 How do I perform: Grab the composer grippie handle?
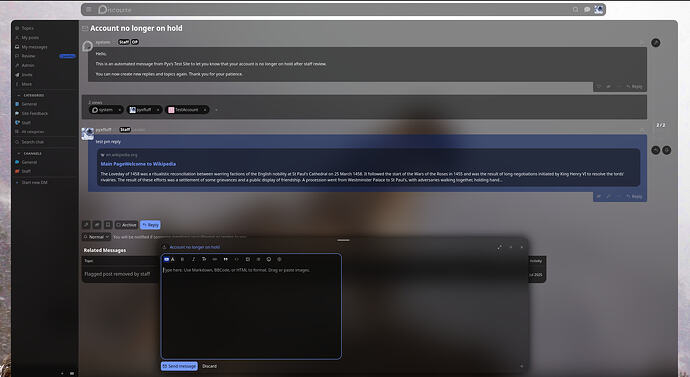(x=344, y=240)
